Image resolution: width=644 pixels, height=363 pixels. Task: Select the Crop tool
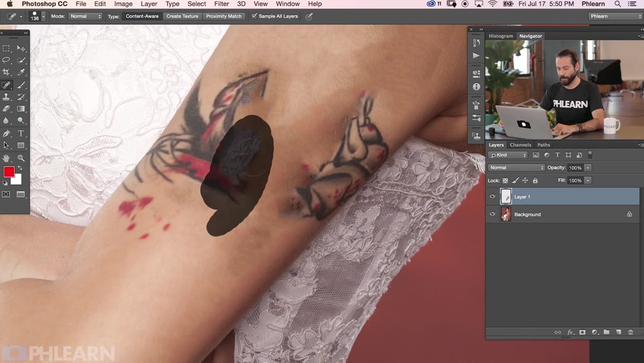point(6,72)
